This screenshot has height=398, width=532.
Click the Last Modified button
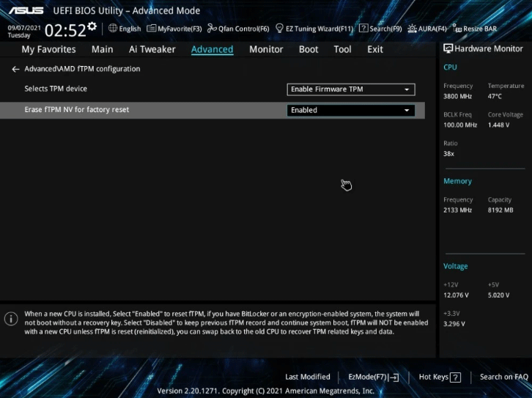307,377
